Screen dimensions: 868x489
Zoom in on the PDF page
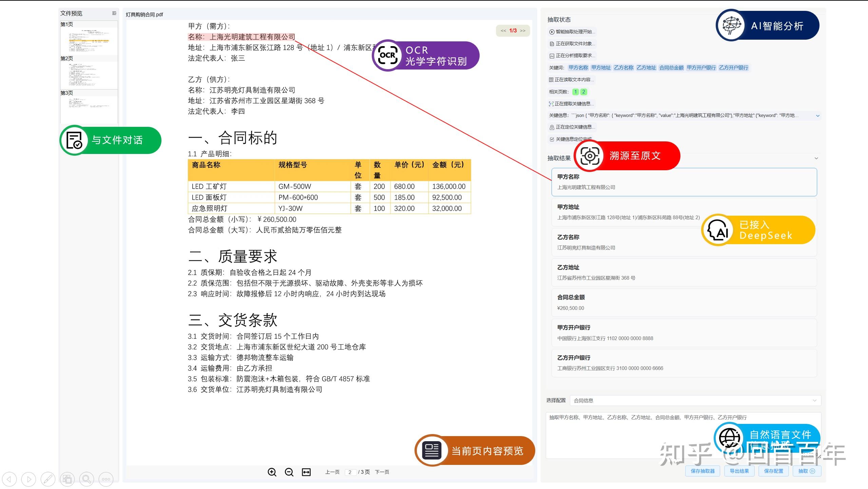(272, 472)
